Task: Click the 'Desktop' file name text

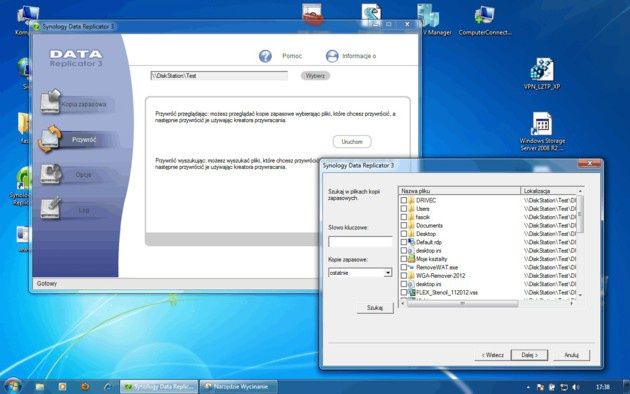Action: [426, 234]
